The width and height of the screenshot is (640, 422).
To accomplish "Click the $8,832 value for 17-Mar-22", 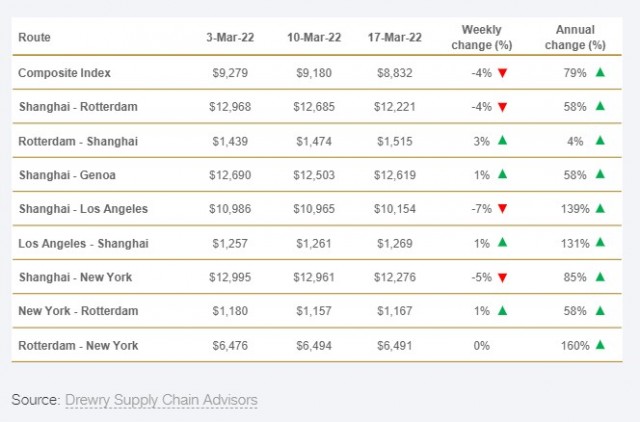I will tap(395, 73).
